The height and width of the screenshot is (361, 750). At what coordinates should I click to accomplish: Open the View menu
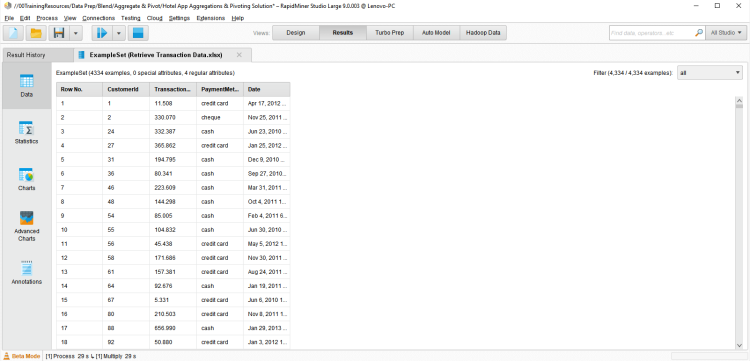[70, 18]
